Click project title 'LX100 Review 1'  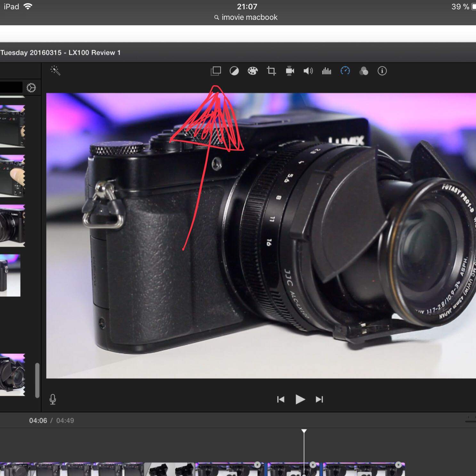click(x=94, y=52)
